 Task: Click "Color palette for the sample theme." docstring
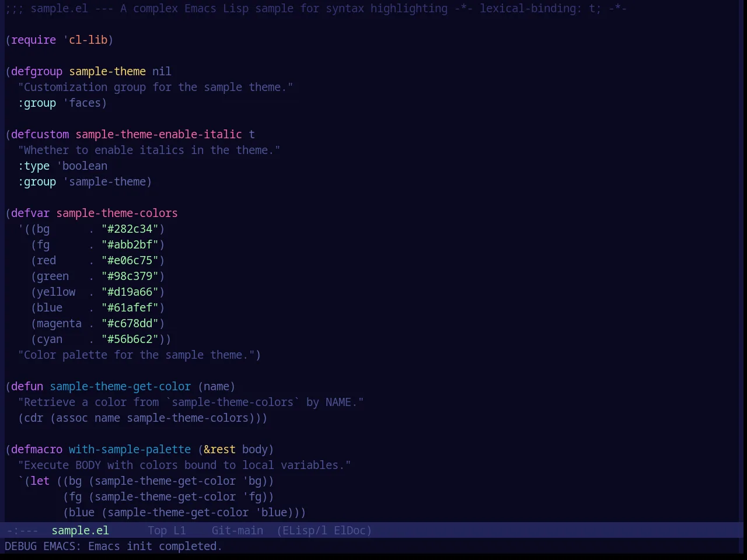pos(136,355)
